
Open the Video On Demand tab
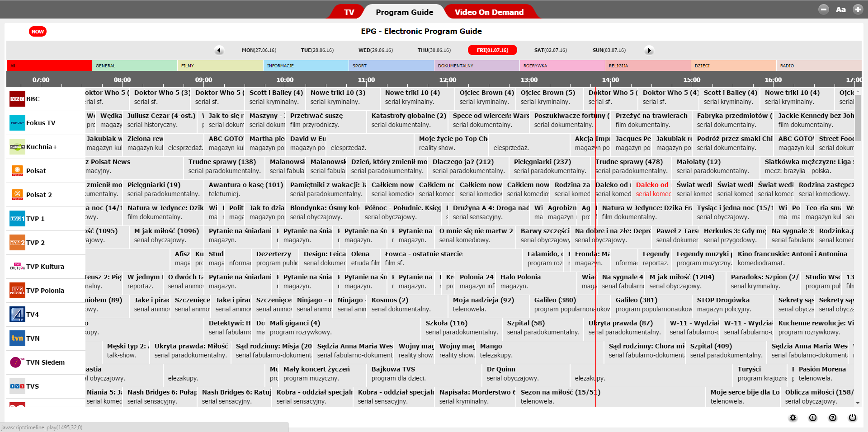coord(489,12)
